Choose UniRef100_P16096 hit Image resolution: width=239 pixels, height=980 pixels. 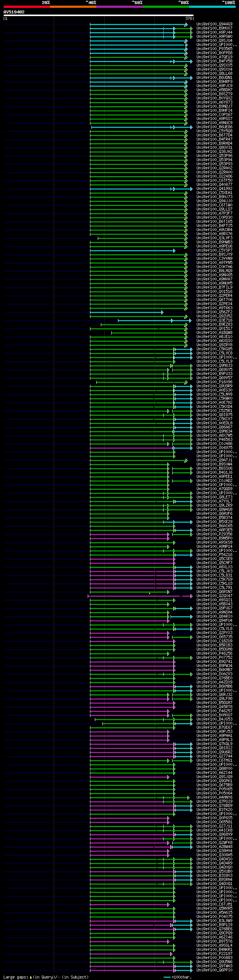(214, 382)
